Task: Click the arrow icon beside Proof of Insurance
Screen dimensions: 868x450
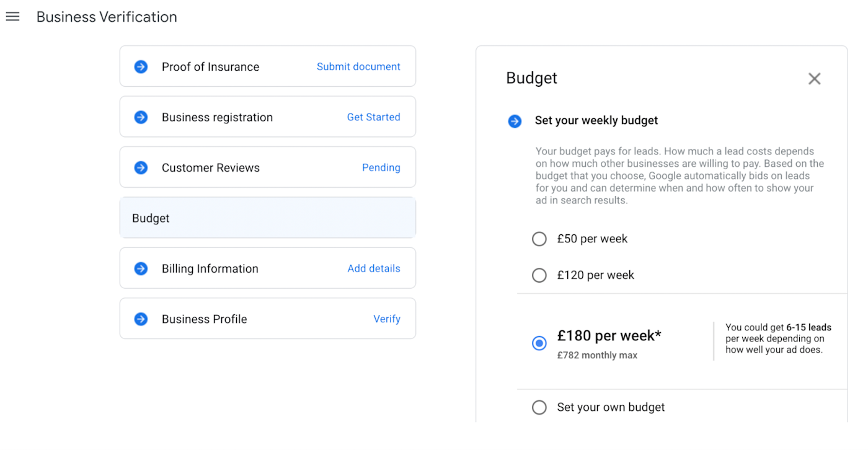Action: coord(141,67)
